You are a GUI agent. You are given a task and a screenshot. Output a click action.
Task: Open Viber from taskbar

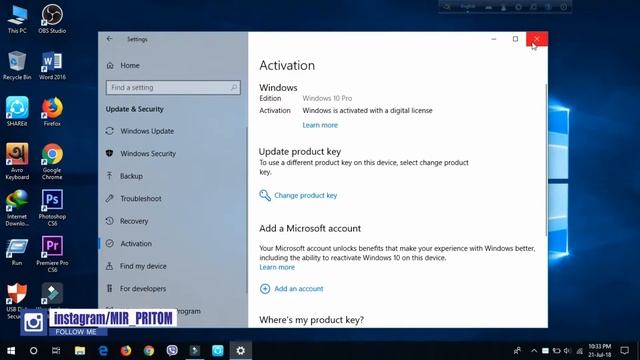[172, 351]
